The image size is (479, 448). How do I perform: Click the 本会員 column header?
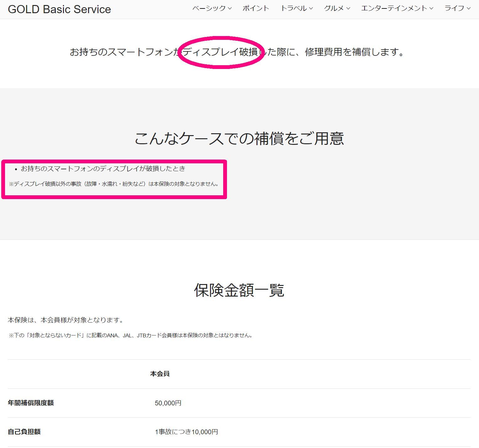click(x=160, y=374)
